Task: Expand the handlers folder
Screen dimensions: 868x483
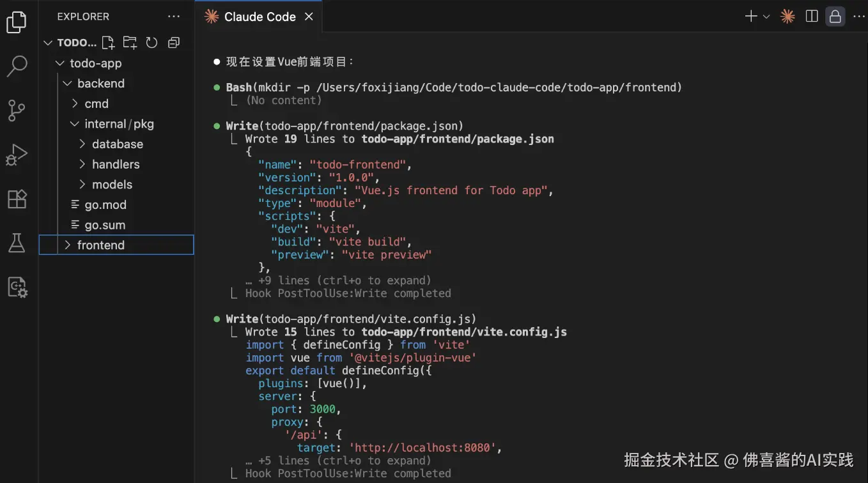Action: point(82,164)
